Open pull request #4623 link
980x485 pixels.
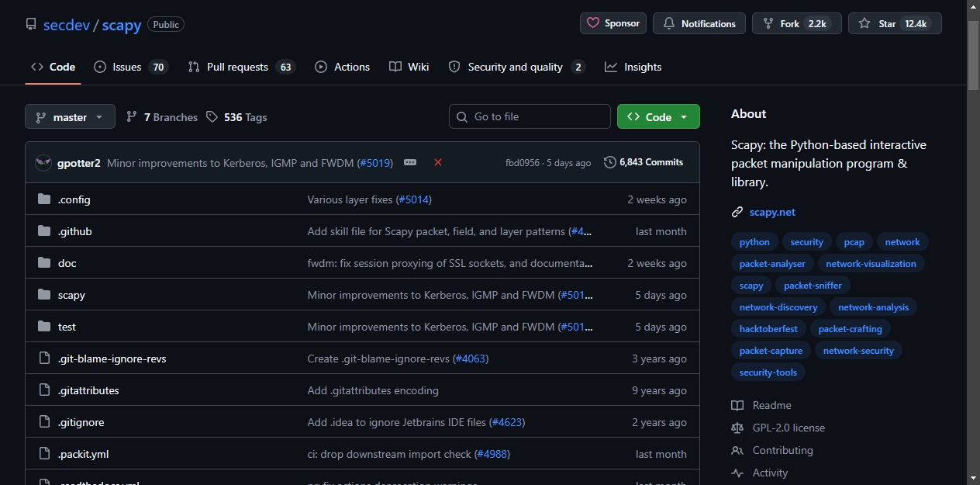tap(507, 422)
